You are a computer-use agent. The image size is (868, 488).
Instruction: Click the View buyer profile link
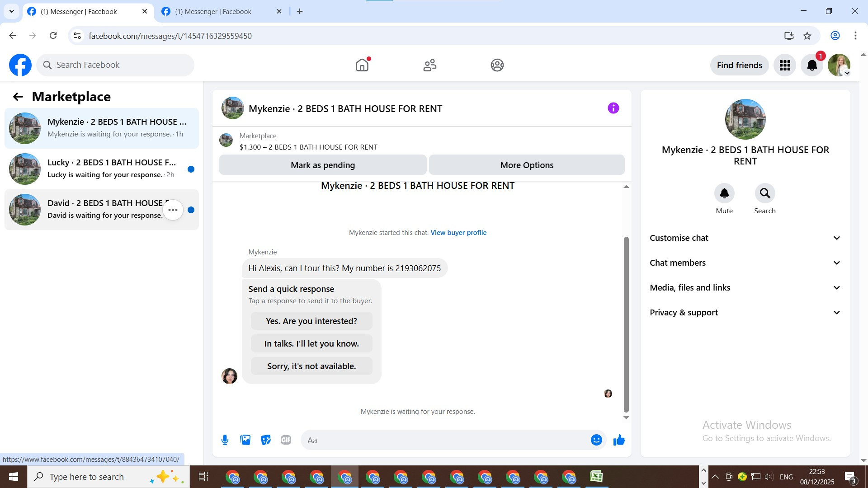(458, 233)
